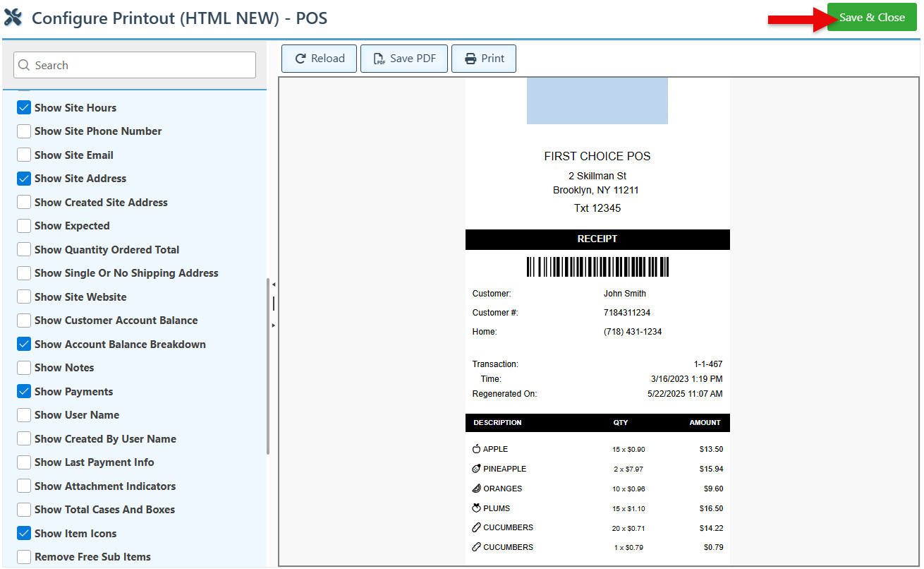Viewport: 924px width, 569px height.
Task: Enable Show Site Phone Number checkbox
Action: tap(24, 131)
